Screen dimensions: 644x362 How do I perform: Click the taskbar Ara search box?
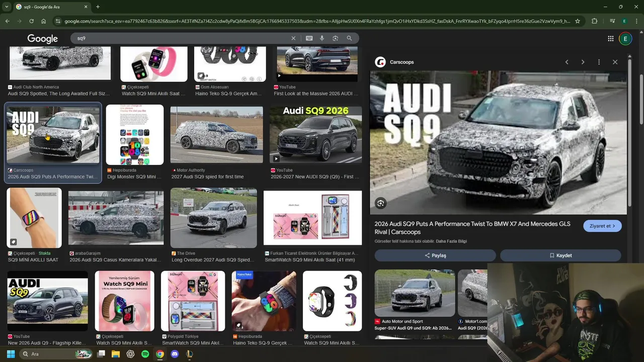click(x=56, y=354)
